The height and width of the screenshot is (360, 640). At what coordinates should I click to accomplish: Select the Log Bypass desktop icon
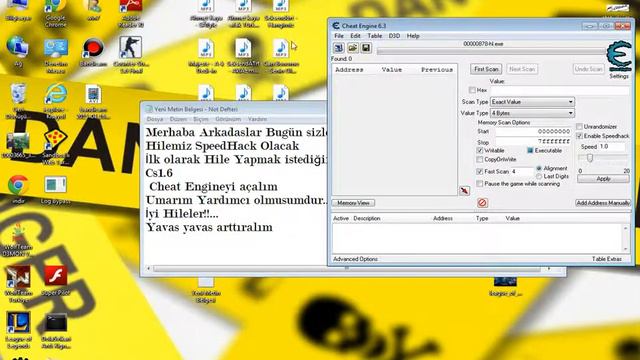coord(56,185)
